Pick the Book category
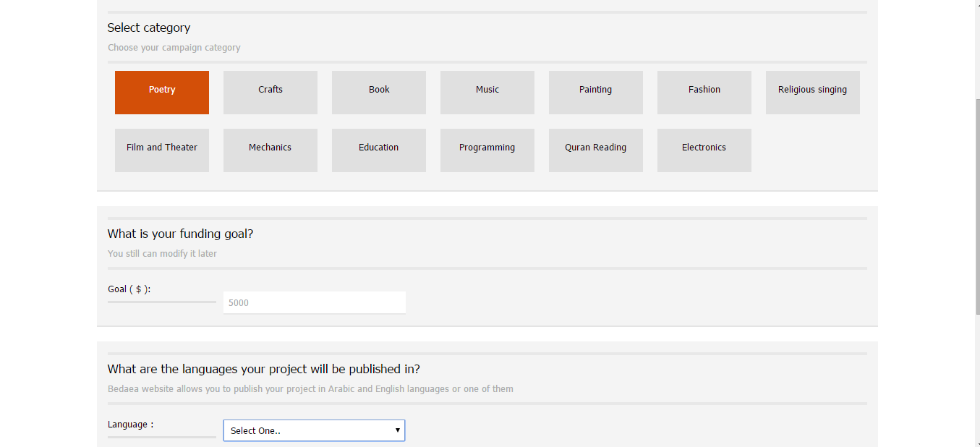The width and height of the screenshot is (980, 447). [379, 93]
